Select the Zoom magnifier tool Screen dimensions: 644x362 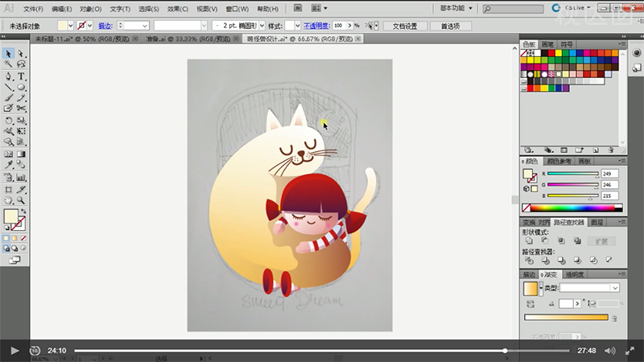21,200
